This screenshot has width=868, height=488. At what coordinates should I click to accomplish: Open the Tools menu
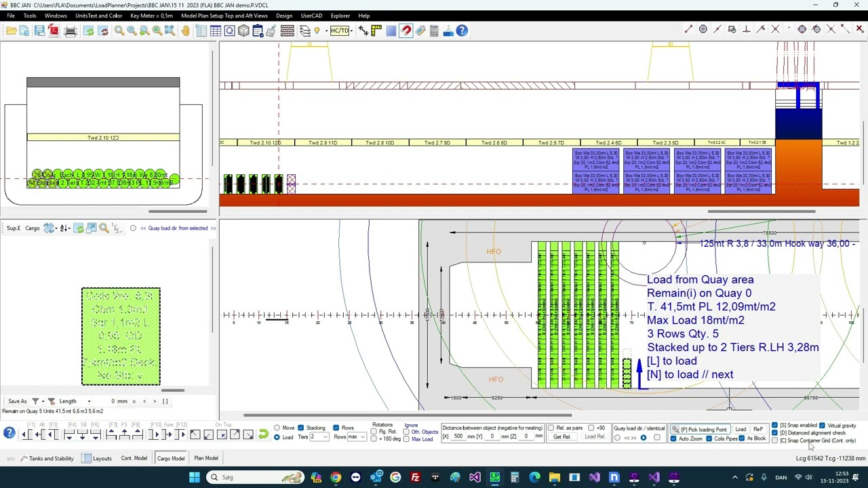(x=30, y=16)
